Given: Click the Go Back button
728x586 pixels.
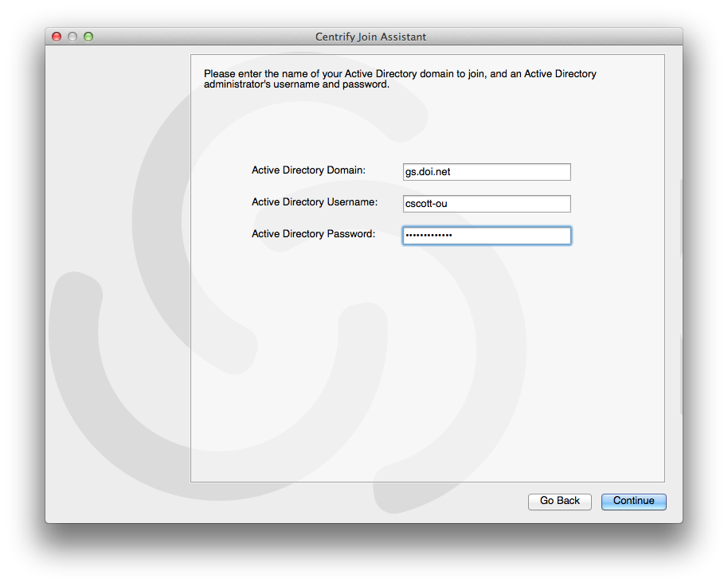Looking at the screenshot, I should click(559, 501).
